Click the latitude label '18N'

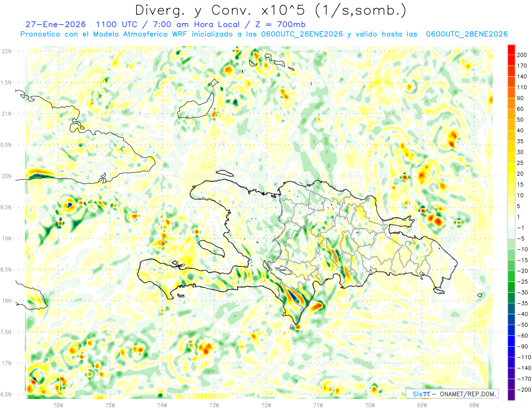(7, 301)
